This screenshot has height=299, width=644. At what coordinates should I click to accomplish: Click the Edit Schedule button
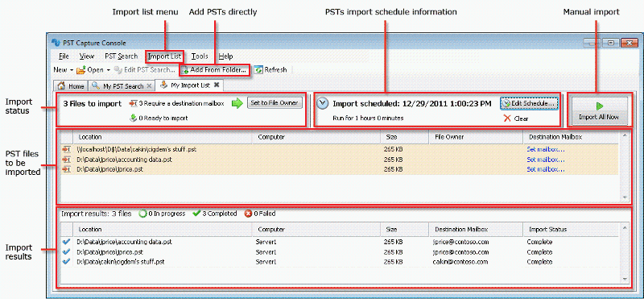(x=530, y=103)
